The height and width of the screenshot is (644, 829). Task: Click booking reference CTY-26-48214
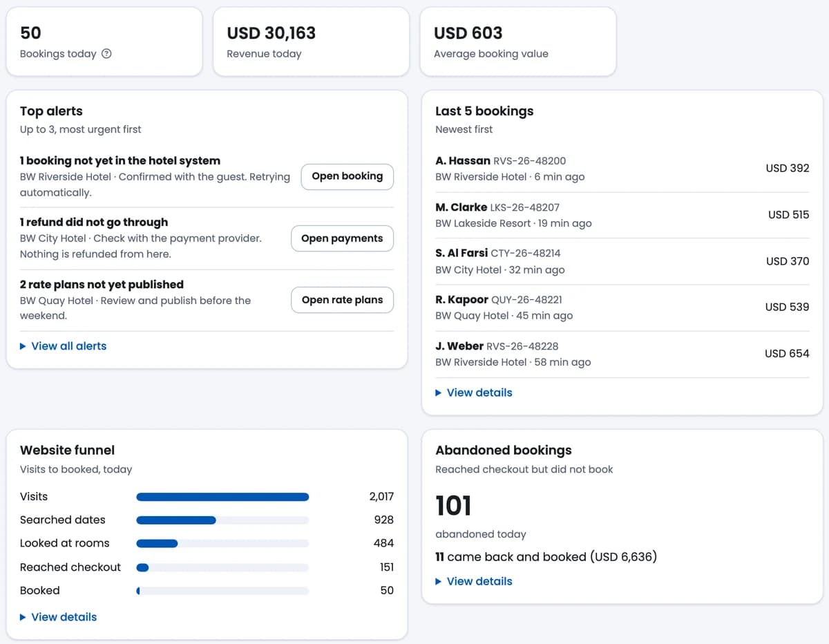click(x=526, y=254)
